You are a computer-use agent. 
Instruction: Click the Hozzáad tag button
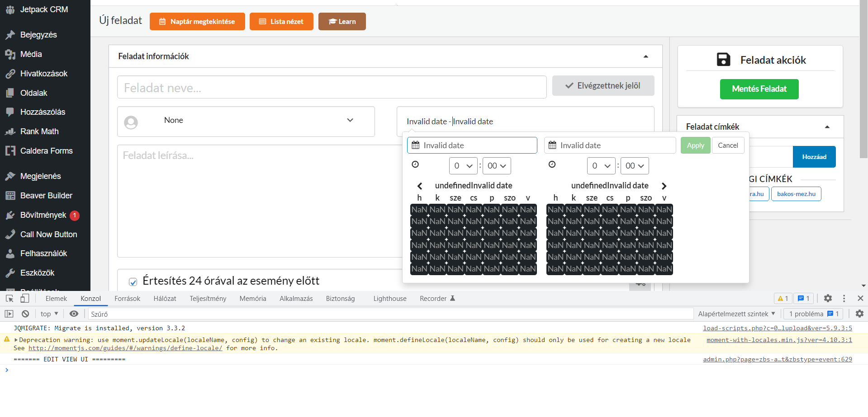tap(814, 157)
